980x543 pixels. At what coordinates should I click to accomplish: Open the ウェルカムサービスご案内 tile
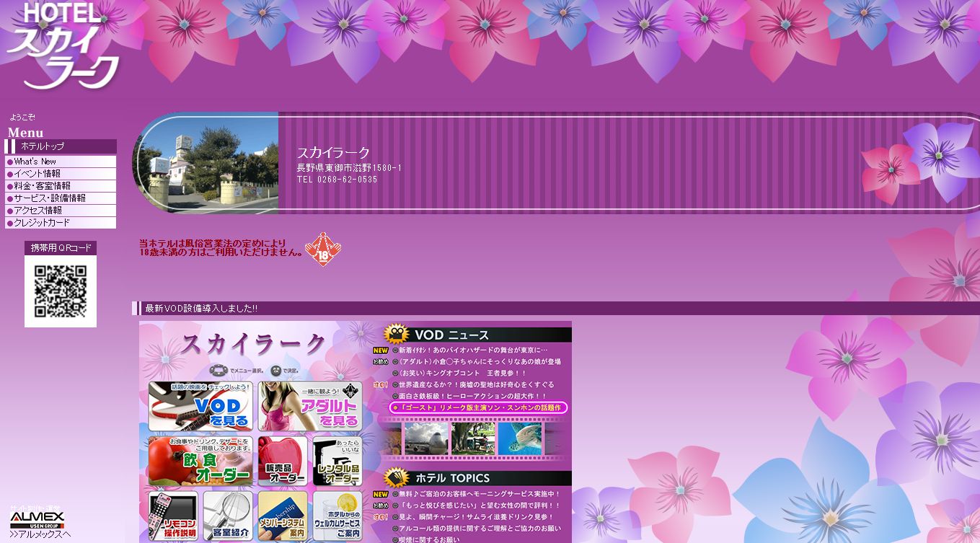337,516
